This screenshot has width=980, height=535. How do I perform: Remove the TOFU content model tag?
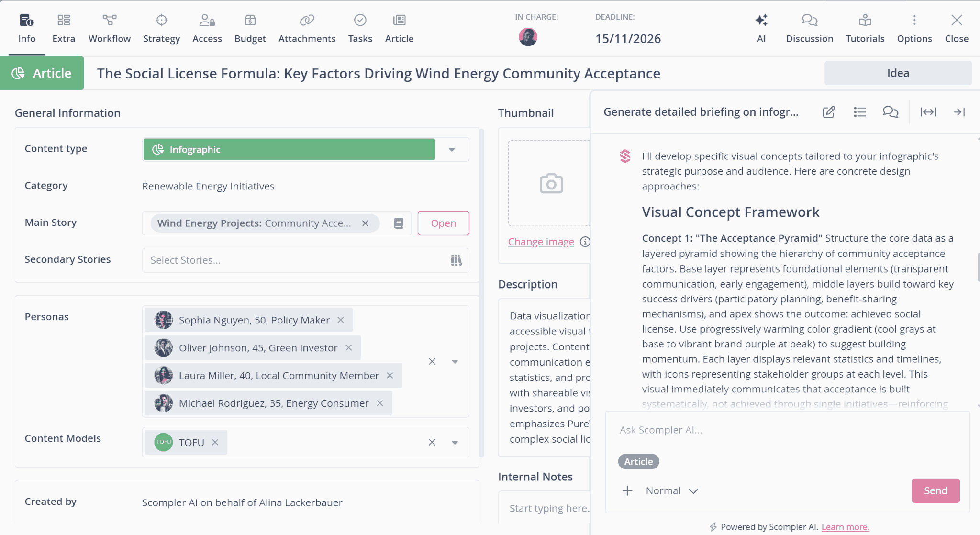[x=215, y=442]
